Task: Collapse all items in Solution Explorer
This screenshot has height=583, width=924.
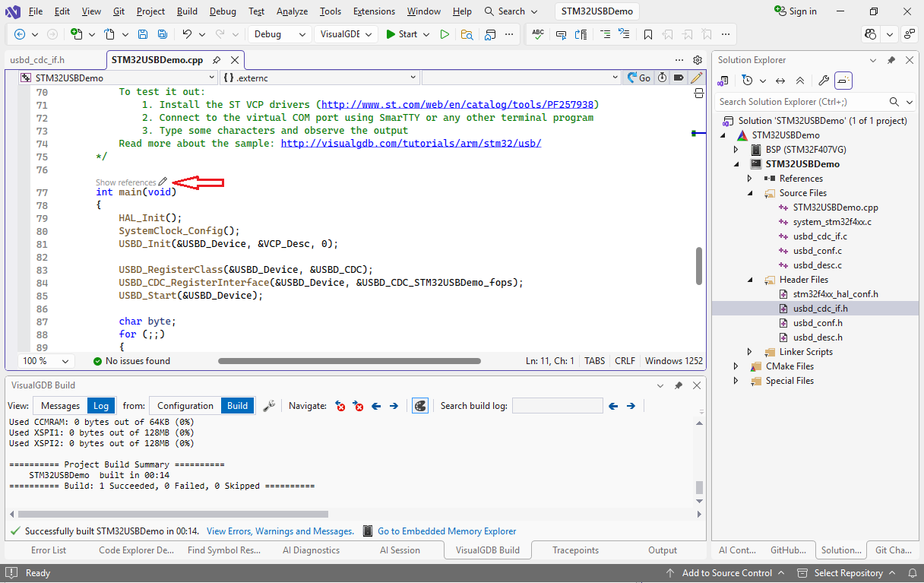Action: (x=800, y=81)
